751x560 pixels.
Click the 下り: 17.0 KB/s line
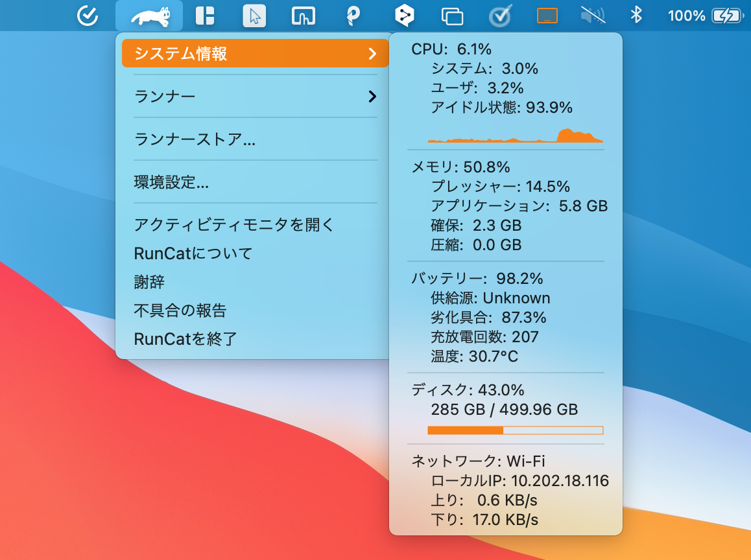484,519
